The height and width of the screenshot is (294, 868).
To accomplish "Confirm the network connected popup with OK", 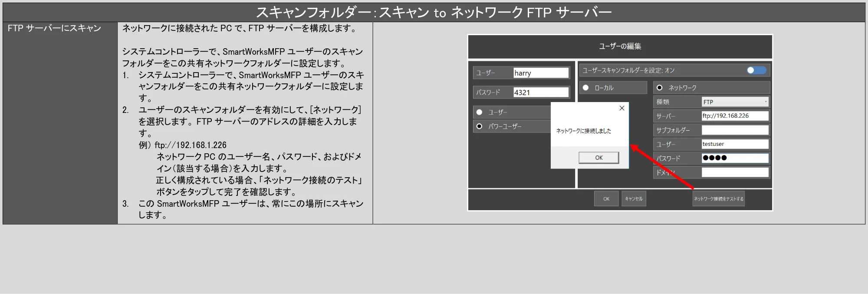I will click(x=598, y=158).
